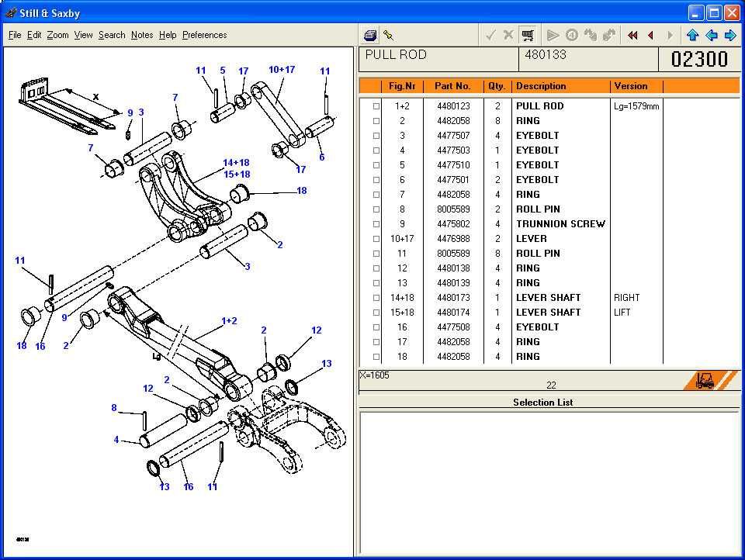Screen dimensions: 745x560
Task: Click the empty Selection List pane
Action: point(549,483)
